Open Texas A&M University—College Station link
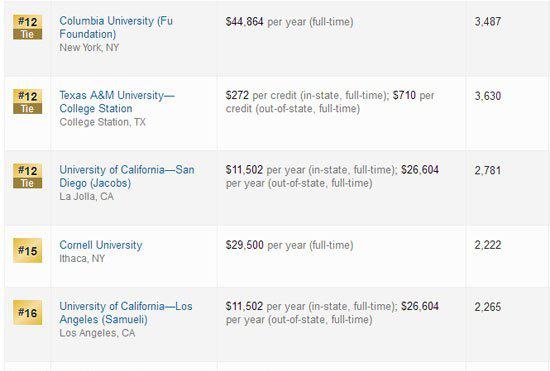The image size is (550, 371). coord(117,102)
